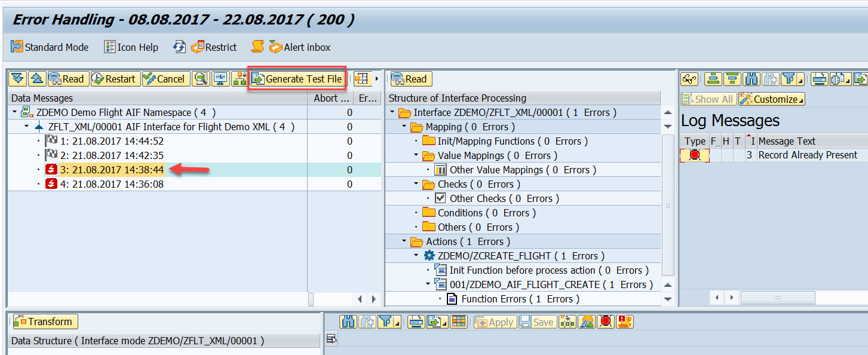Open the Alert inbox

pos(300,47)
